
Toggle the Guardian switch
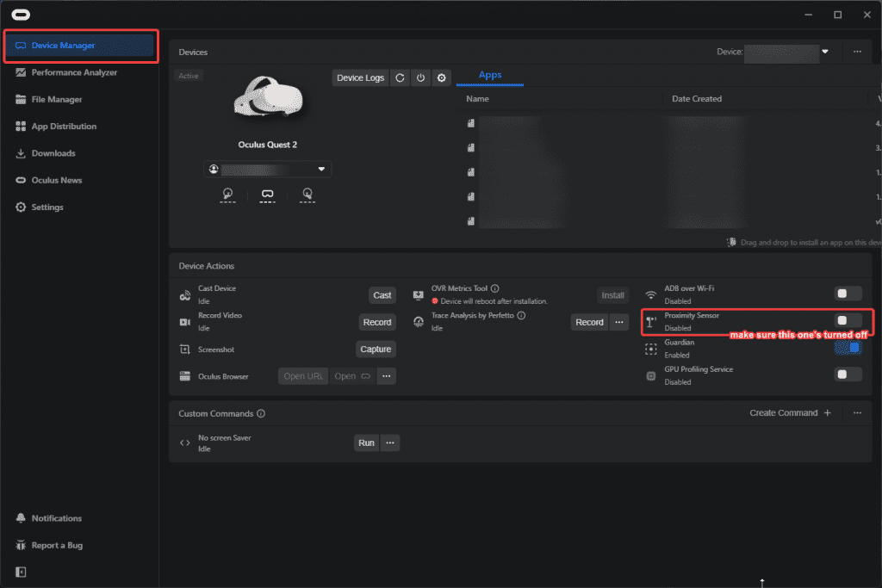848,348
